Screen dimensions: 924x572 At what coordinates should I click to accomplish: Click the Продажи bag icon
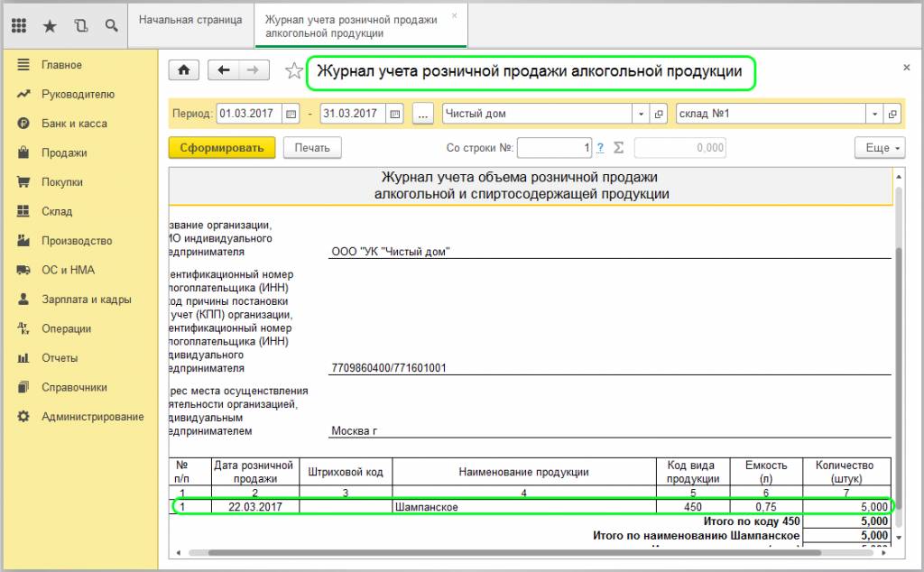click(23, 152)
